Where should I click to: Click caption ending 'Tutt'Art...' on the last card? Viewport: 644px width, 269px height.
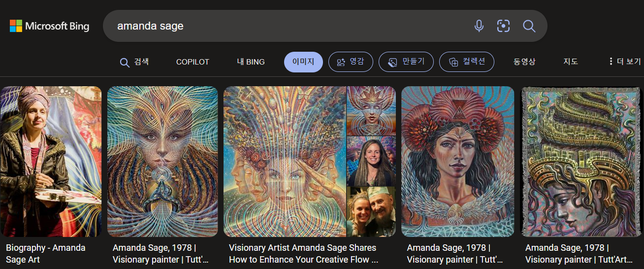pos(580,254)
